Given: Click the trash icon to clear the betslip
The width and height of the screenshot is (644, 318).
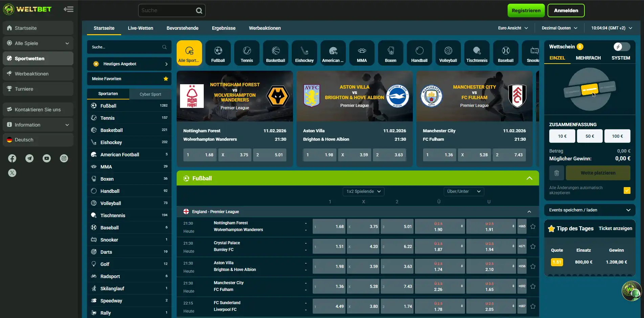Looking at the screenshot, I should (556, 173).
